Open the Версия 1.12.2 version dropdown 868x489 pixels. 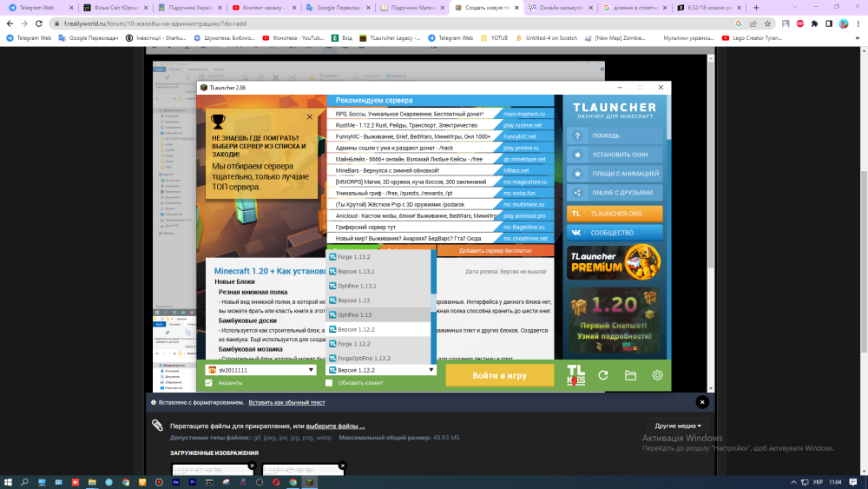(x=381, y=370)
